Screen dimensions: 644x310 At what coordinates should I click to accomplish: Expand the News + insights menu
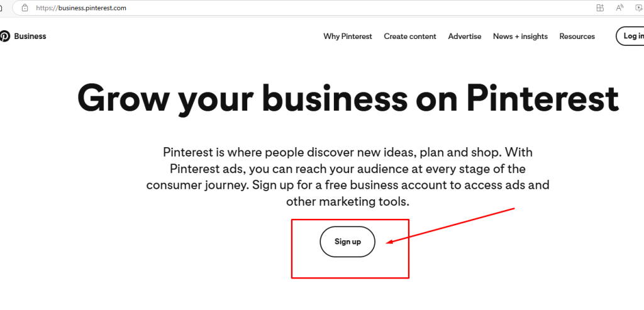tap(520, 36)
